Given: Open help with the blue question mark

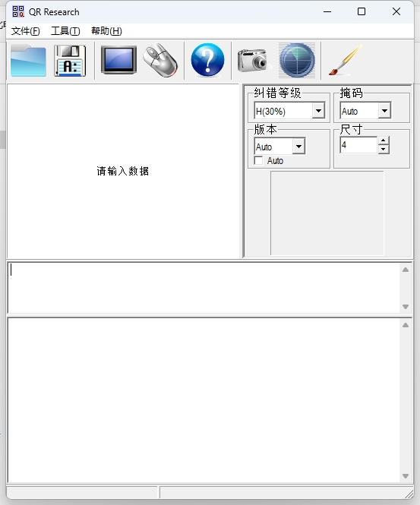Looking at the screenshot, I should point(208,60).
